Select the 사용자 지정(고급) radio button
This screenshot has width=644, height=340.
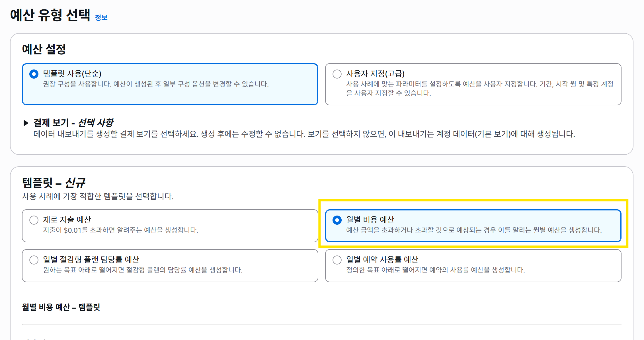point(337,74)
